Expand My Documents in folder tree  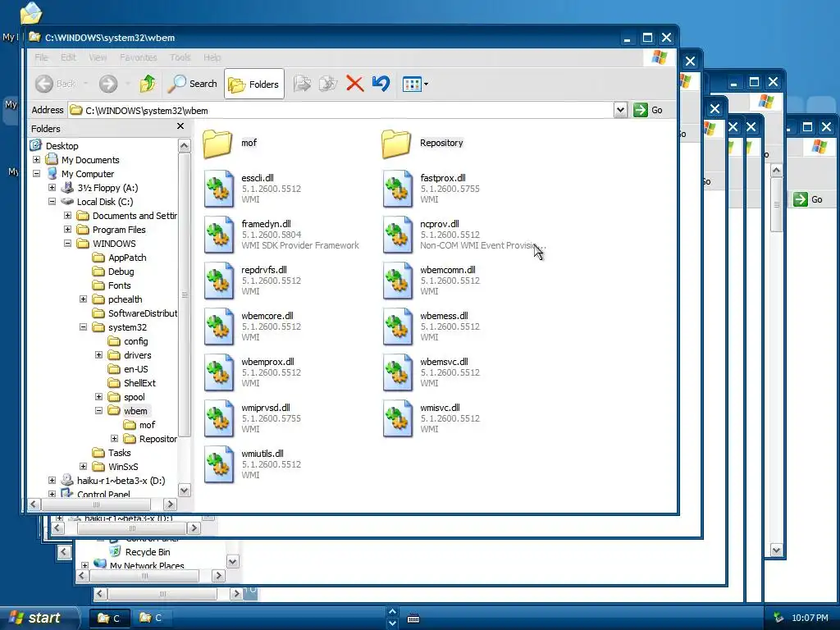tap(36, 160)
